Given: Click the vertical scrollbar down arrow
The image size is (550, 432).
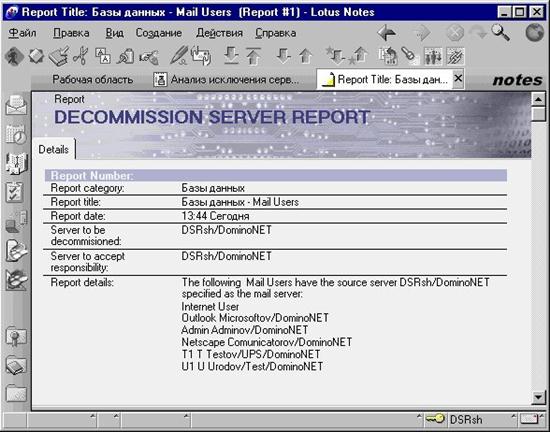Looking at the screenshot, I should [538, 398].
